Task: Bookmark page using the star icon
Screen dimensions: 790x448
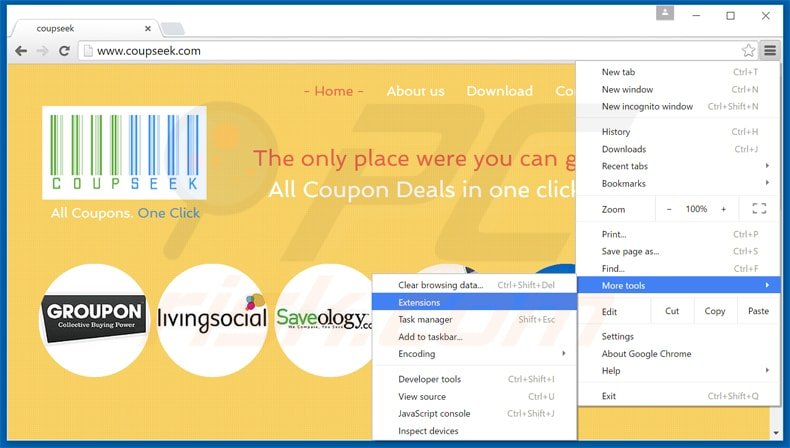Action: (x=748, y=51)
